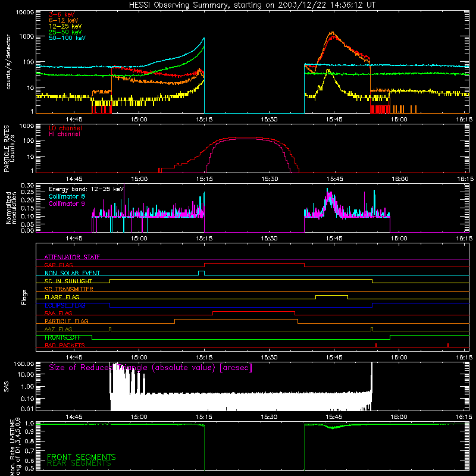
Task: Click the first AAZ_FLAG pulse near 14:53
Action: 110,328
